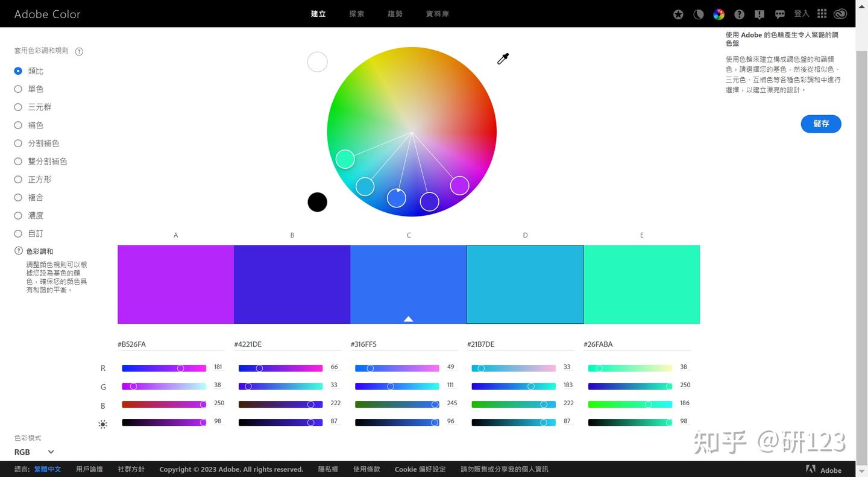This screenshot has width=868, height=477.
Task: Choose the 濃度 harmony rule
Action: pyautogui.click(x=29, y=216)
